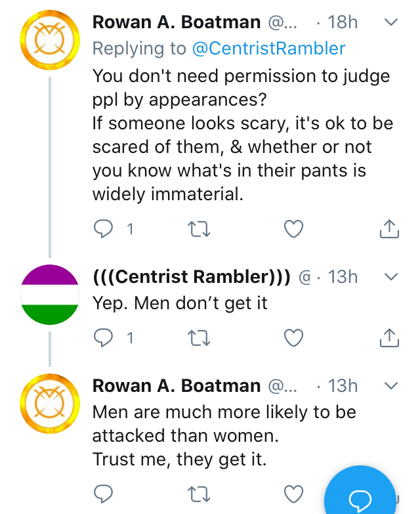The width and height of the screenshot is (420, 514).
Task: Like the 'Trust me, they get it' tweet
Action: click(293, 494)
